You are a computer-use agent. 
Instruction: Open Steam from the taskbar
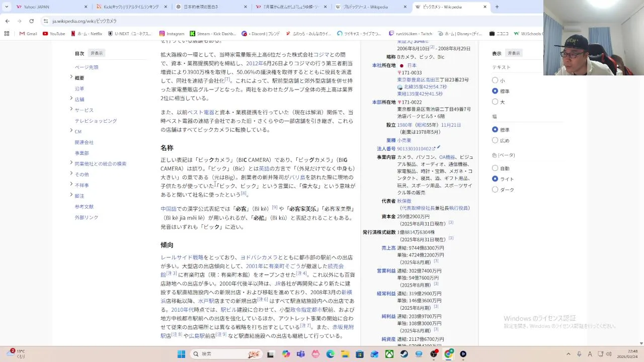point(404,354)
